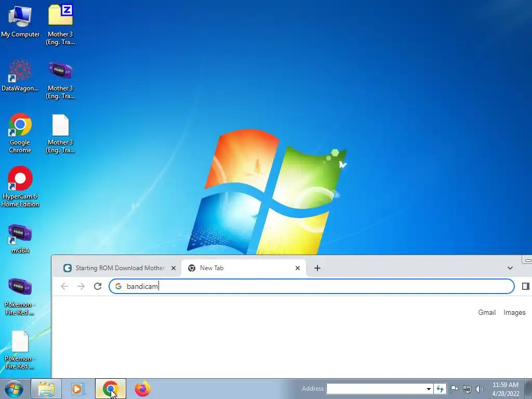Viewport: 532px width, 399px height.
Task: Select the DataWagon shortcut icon
Action: tap(20, 75)
